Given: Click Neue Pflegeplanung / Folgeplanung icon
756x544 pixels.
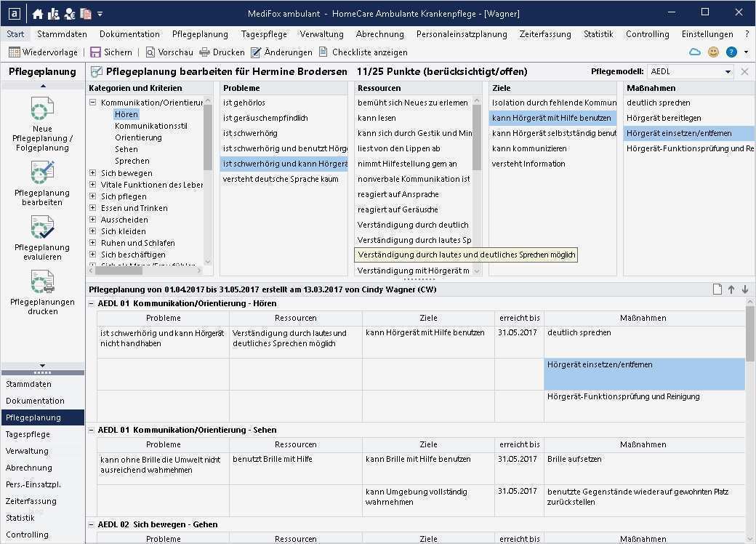Looking at the screenshot, I should click(x=42, y=108).
